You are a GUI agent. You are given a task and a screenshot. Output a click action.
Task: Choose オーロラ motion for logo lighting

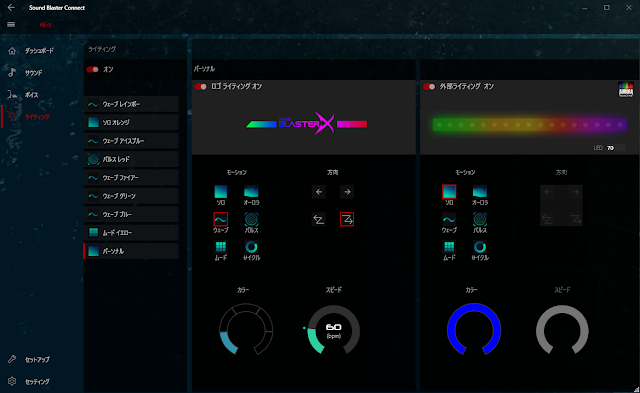pyautogui.click(x=251, y=192)
